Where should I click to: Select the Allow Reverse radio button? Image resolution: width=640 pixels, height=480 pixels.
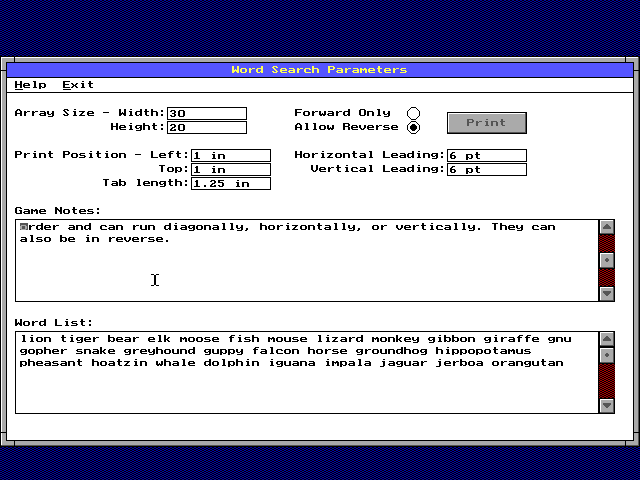[x=413, y=127]
